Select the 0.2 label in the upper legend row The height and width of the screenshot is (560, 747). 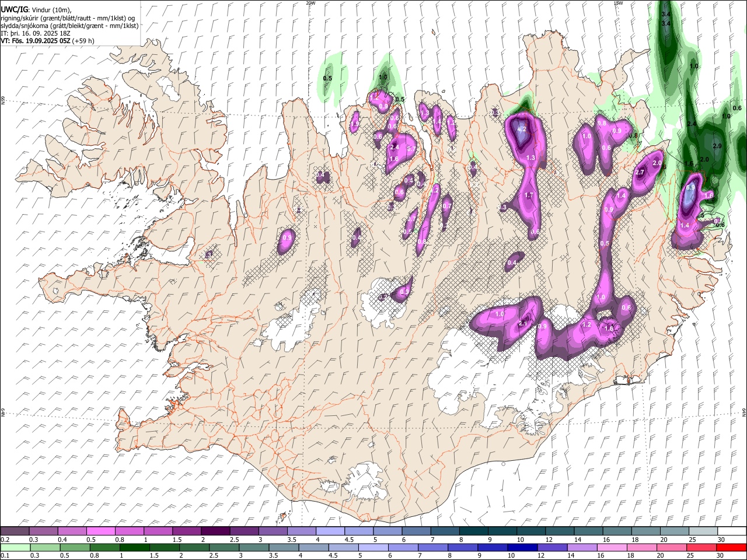[5, 540]
